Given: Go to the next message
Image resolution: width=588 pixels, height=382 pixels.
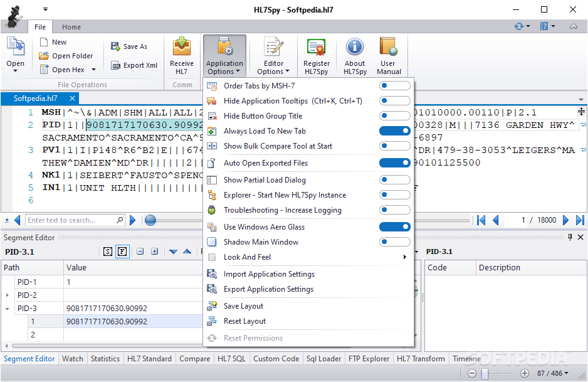Looking at the screenshot, I should [565, 220].
